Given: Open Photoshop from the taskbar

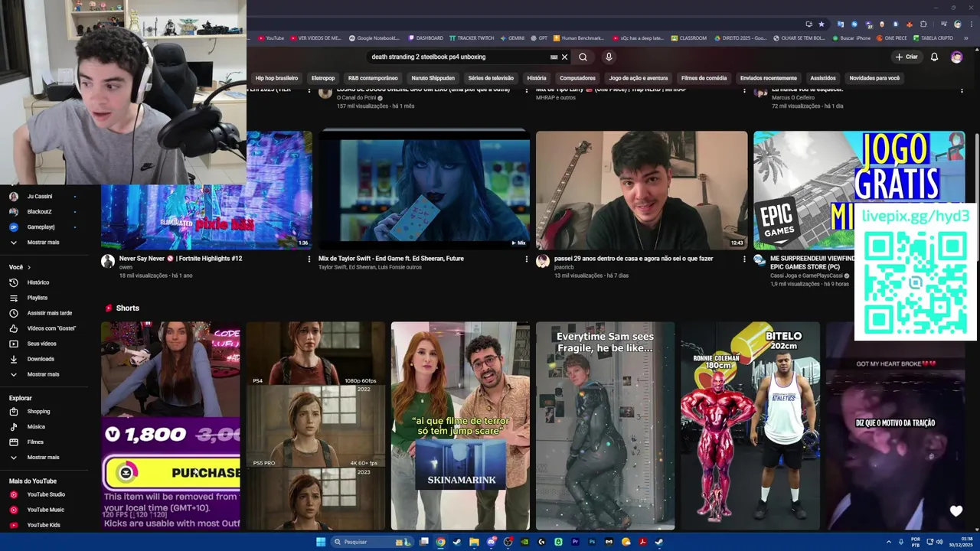Looking at the screenshot, I should pos(592,542).
